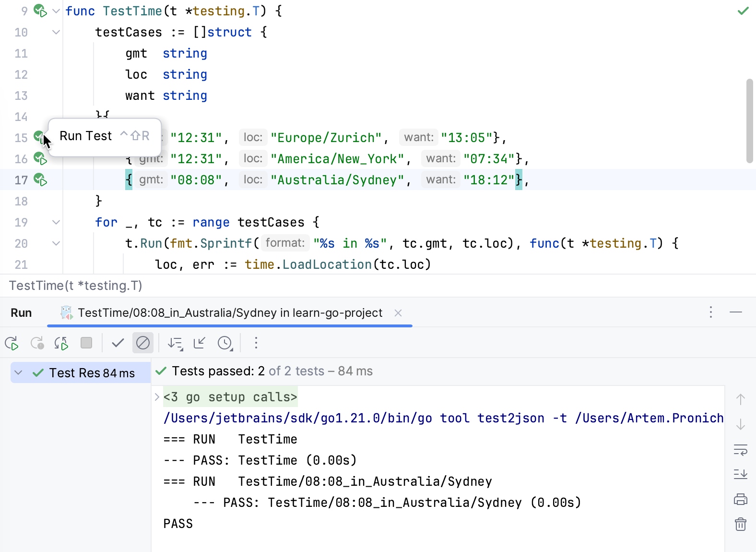The width and height of the screenshot is (756, 552).
Task: Open the Test History clock icon
Action: pyautogui.click(x=225, y=343)
